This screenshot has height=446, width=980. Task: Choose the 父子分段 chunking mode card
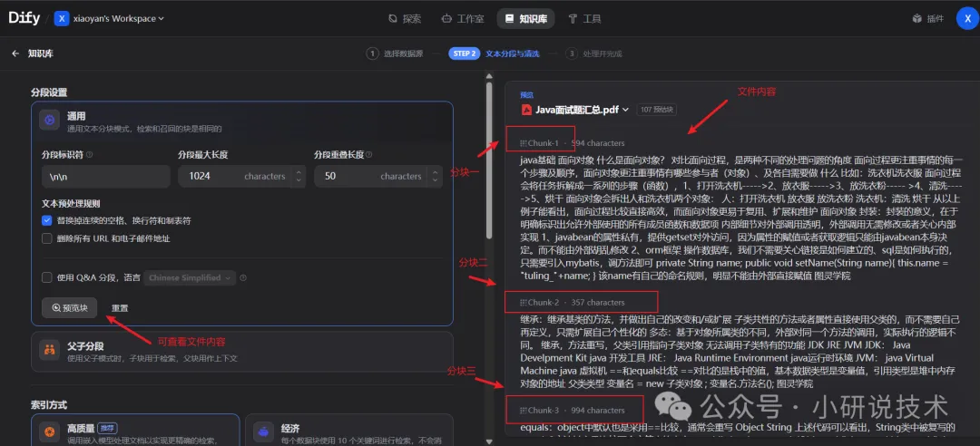(242, 352)
